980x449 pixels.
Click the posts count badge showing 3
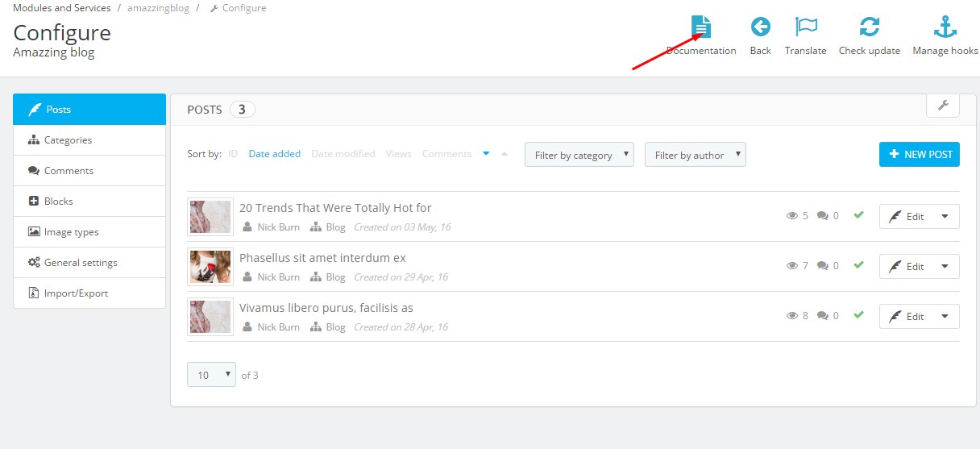point(242,110)
